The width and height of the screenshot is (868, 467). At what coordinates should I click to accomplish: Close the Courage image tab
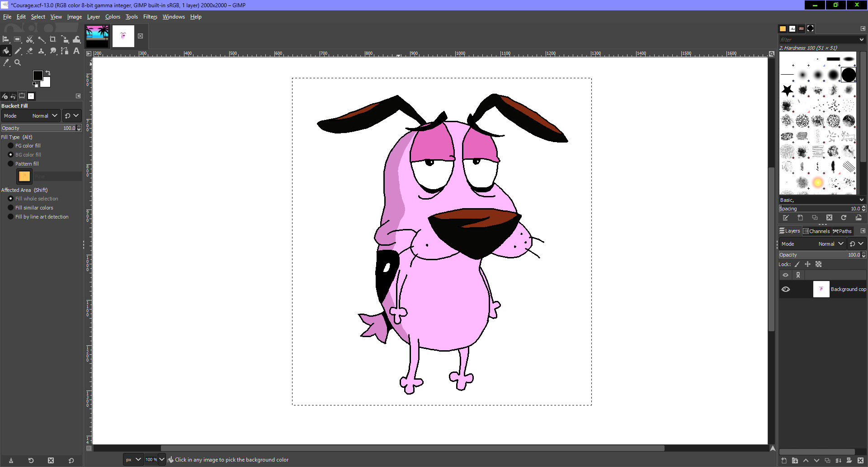(x=141, y=36)
